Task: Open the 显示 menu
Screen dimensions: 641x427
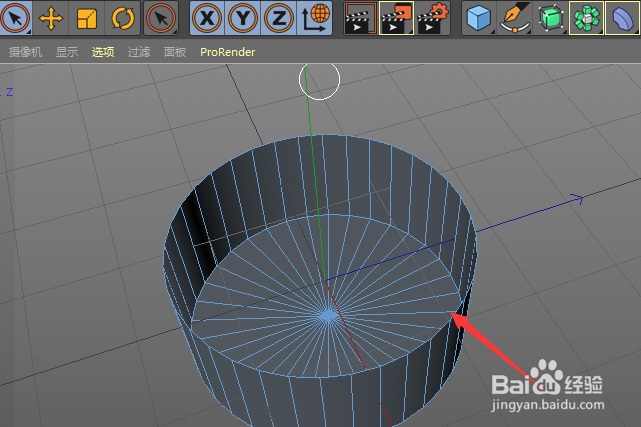Action: tap(67, 52)
